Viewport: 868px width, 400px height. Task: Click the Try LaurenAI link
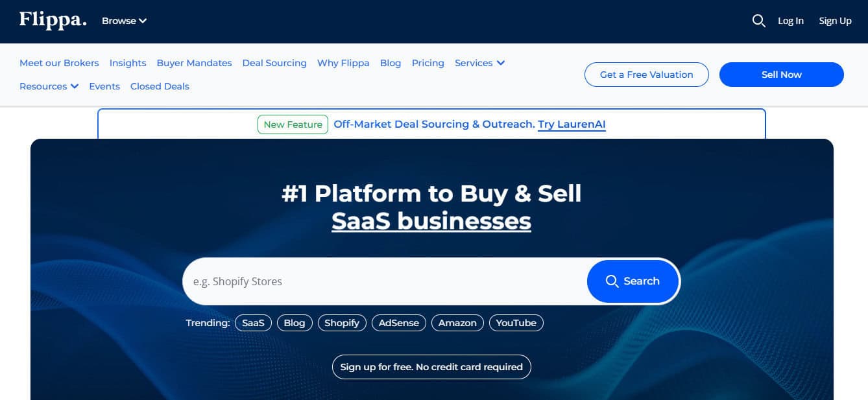[x=572, y=124]
